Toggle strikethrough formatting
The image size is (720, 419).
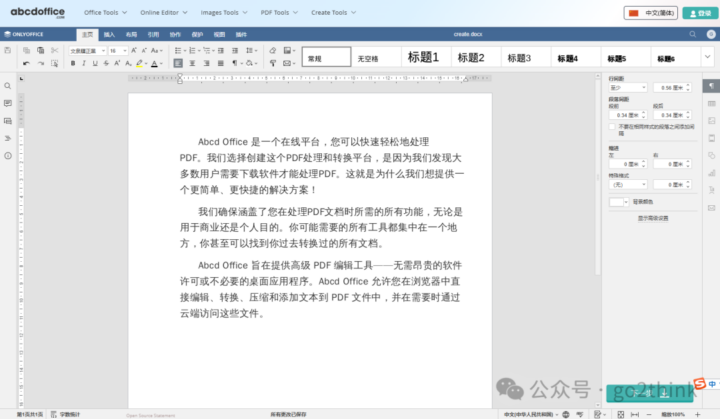click(106, 63)
